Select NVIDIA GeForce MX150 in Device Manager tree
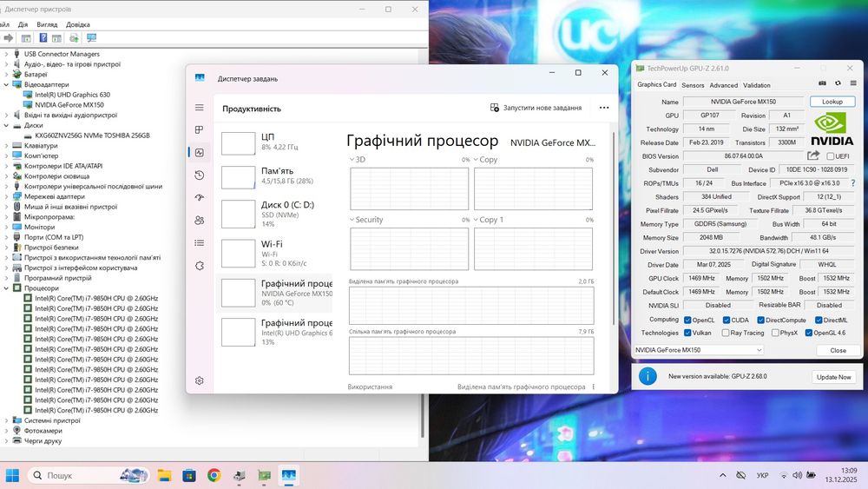Image resolution: width=868 pixels, height=489 pixels. click(69, 105)
